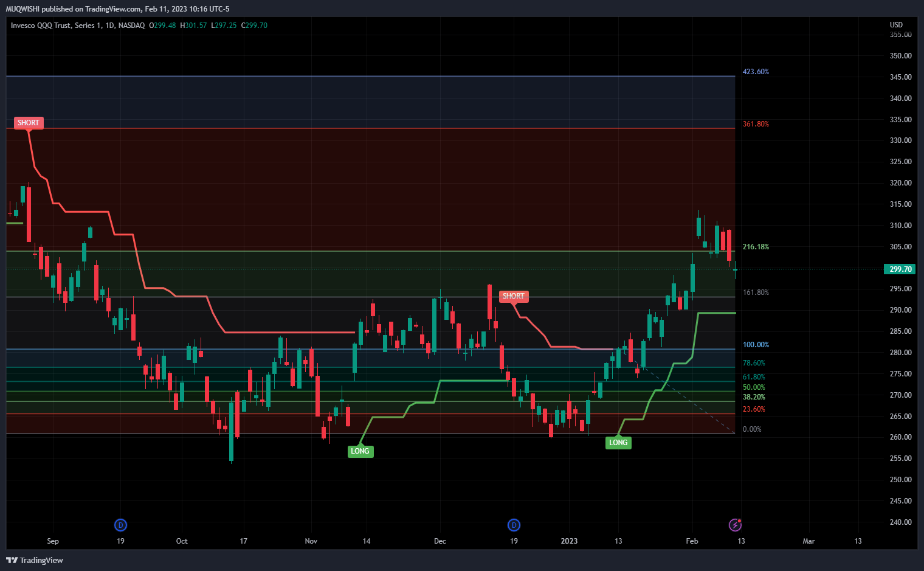Select the November LONG signal label
The height and width of the screenshot is (571, 924).
click(360, 451)
